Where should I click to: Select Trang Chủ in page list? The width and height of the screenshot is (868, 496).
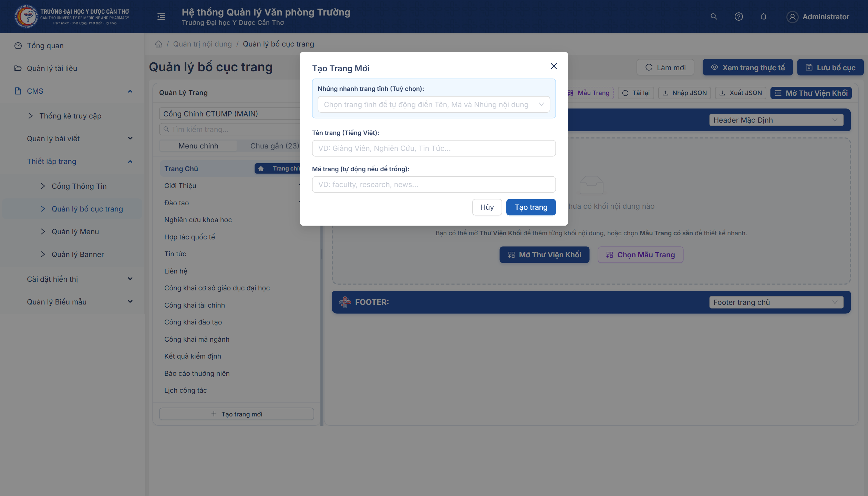181,169
